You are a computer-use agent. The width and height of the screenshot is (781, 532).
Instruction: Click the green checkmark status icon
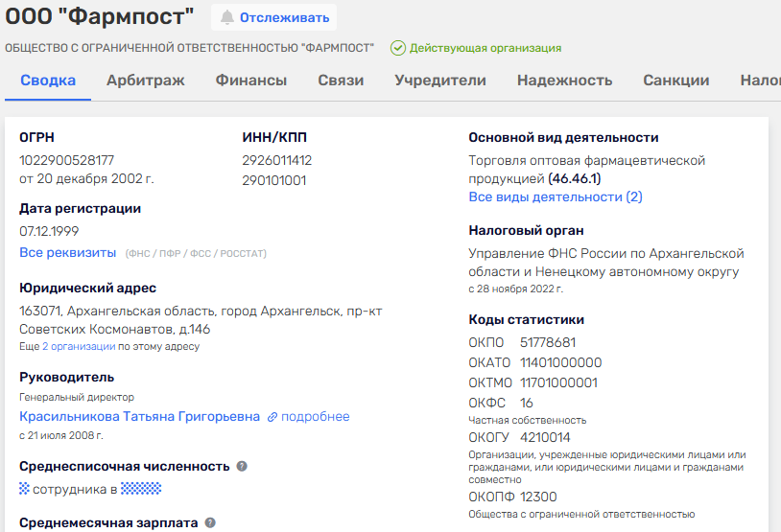tap(398, 48)
